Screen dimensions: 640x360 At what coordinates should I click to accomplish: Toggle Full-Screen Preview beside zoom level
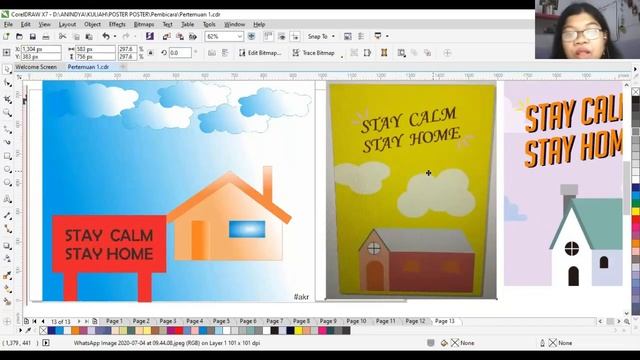point(251,36)
